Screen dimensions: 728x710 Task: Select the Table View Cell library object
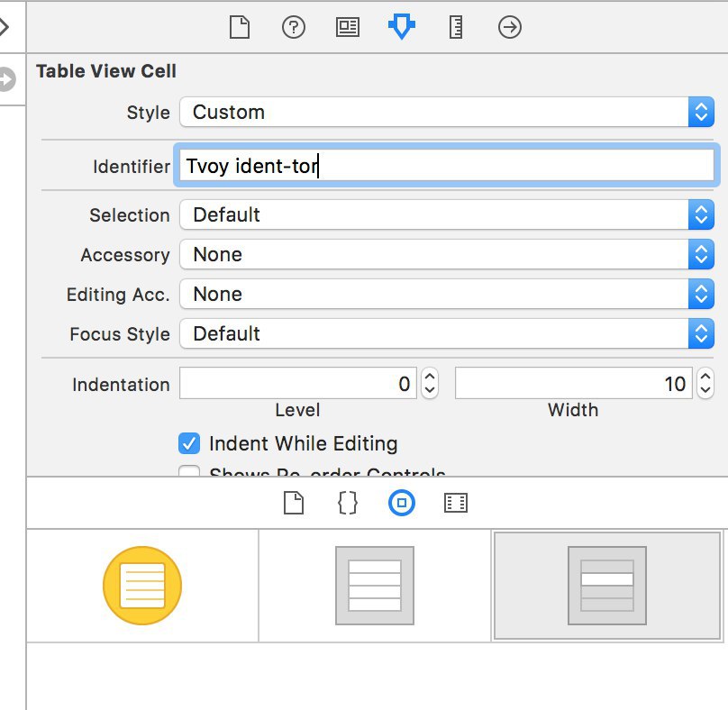pyautogui.click(x=607, y=586)
